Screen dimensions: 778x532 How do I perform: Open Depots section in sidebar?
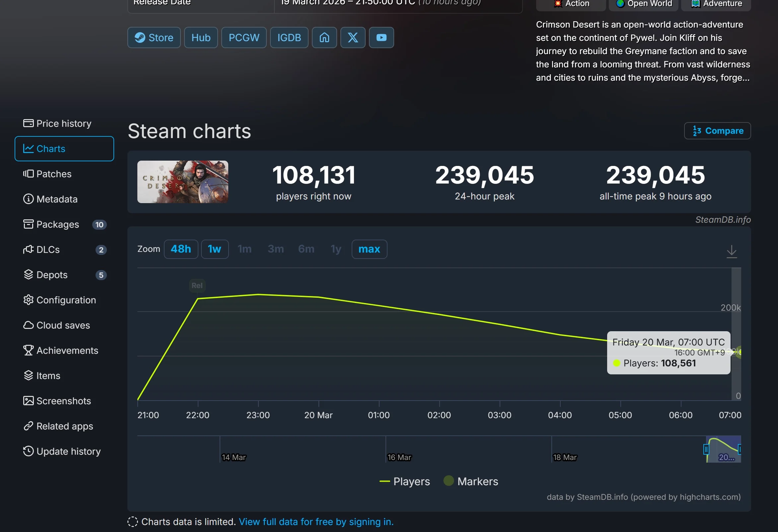pyautogui.click(x=64, y=274)
